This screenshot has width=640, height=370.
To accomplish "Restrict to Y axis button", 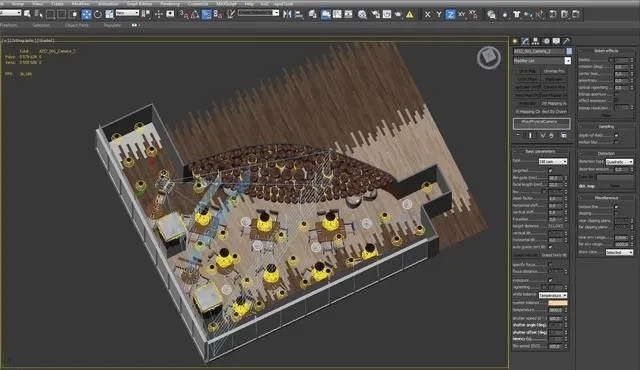I will coord(439,14).
